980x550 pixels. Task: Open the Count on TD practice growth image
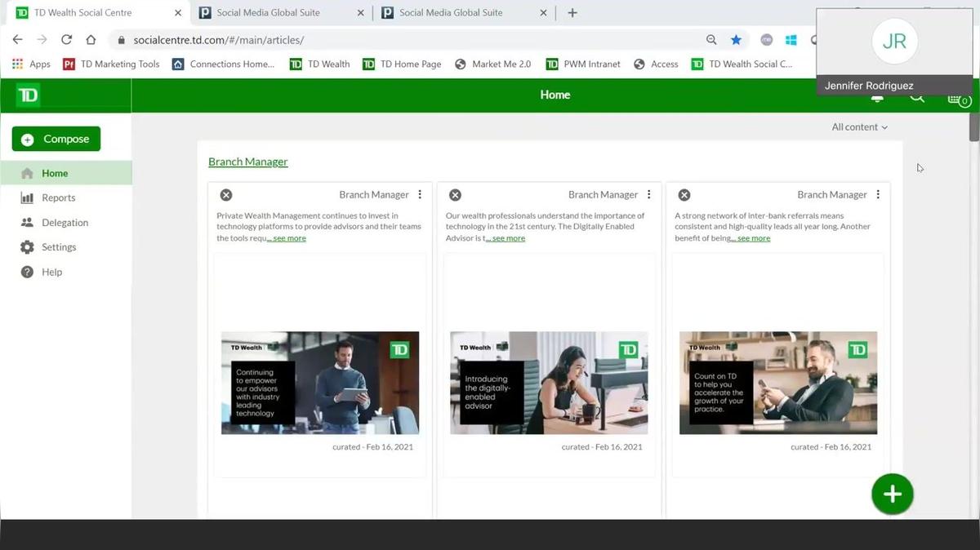pyautogui.click(x=778, y=383)
